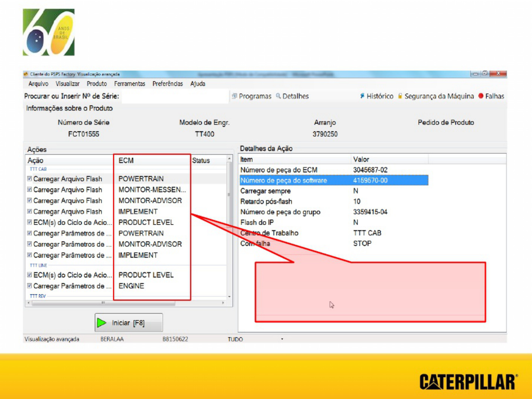Show the Histórico panel
The image size is (532, 399).
tap(377, 96)
